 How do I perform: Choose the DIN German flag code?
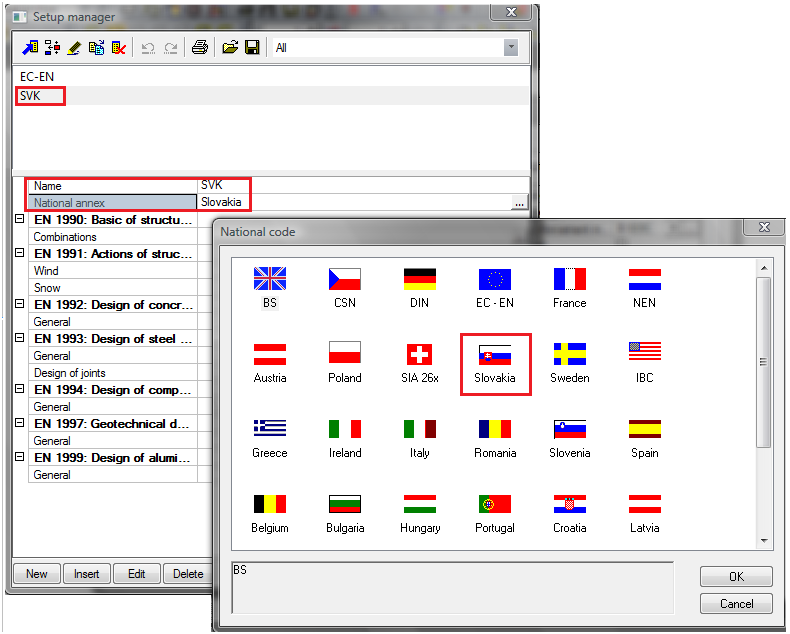pos(420,288)
